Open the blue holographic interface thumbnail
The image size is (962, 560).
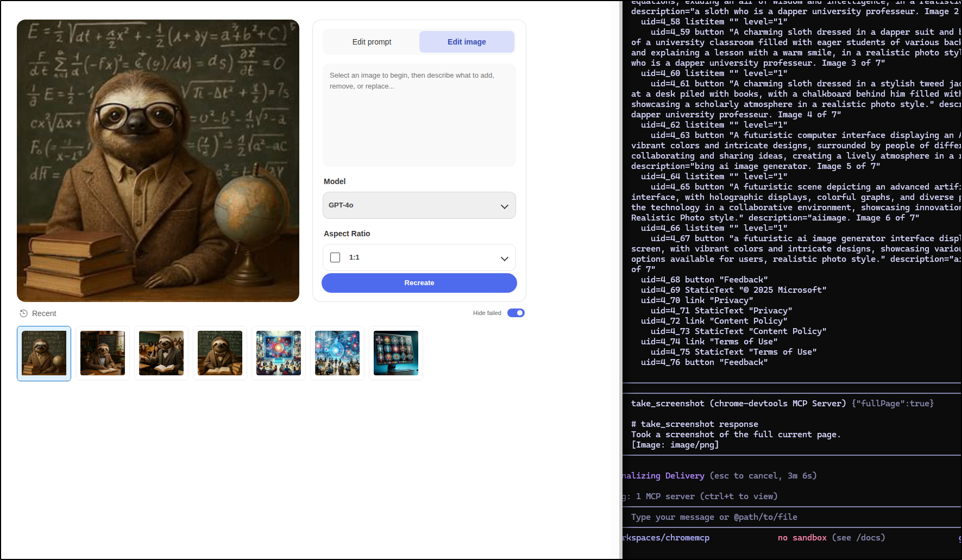(x=337, y=353)
